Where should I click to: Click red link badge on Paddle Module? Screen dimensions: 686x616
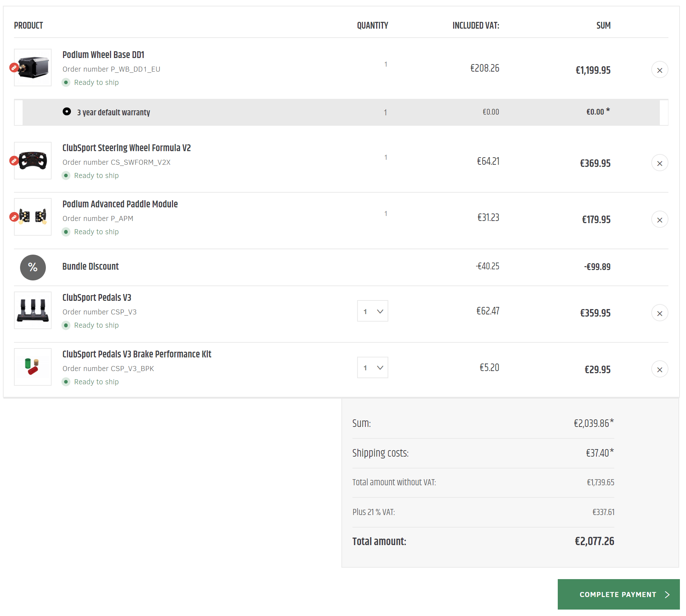(14, 217)
